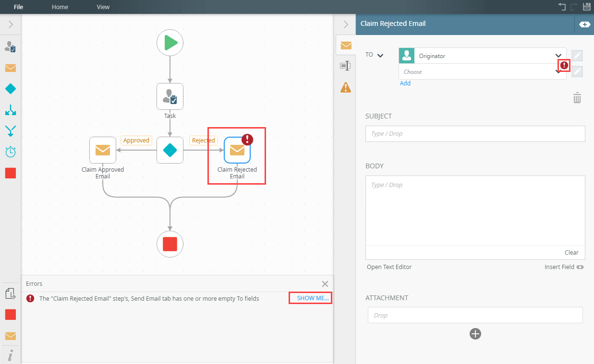Click into the Subject input field
The height and width of the screenshot is (364, 594).
(x=475, y=134)
